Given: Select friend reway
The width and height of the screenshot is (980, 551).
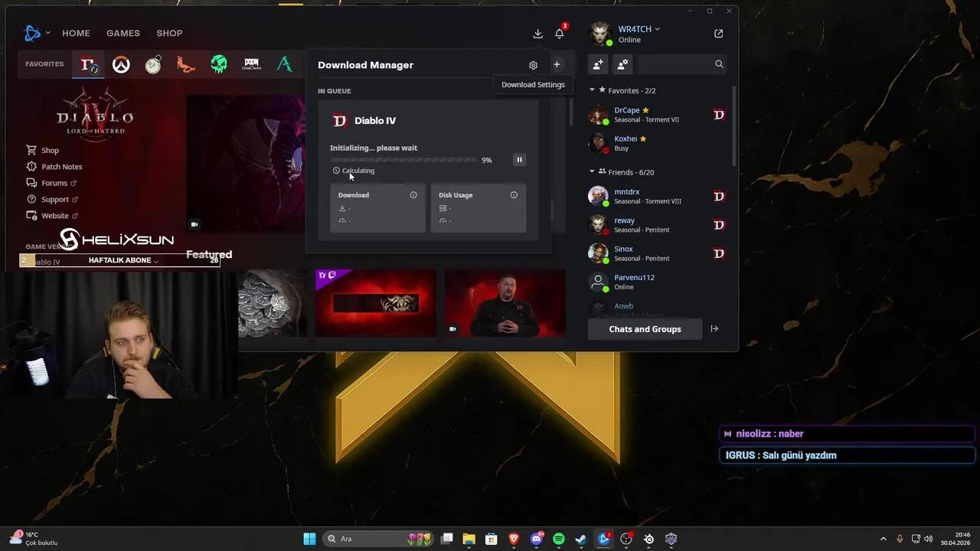Looking at the screenshot, I should [657, 225].
